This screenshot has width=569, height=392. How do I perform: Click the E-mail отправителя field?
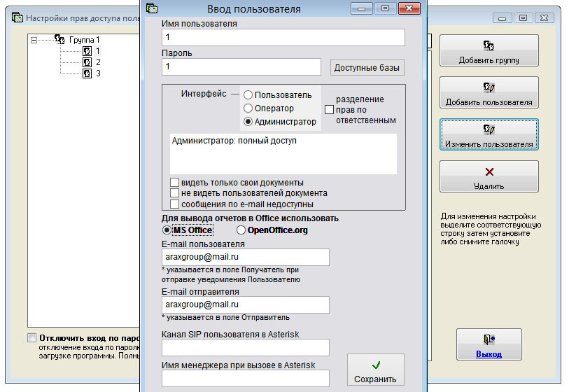pos(246,305)
